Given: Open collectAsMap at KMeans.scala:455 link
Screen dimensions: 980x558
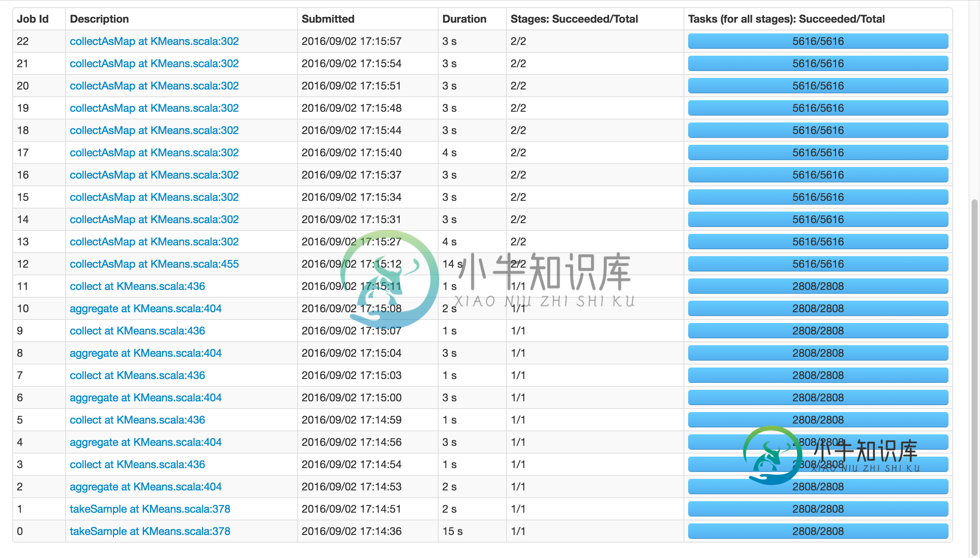Looking at the screenshot, I should [154, 264].
